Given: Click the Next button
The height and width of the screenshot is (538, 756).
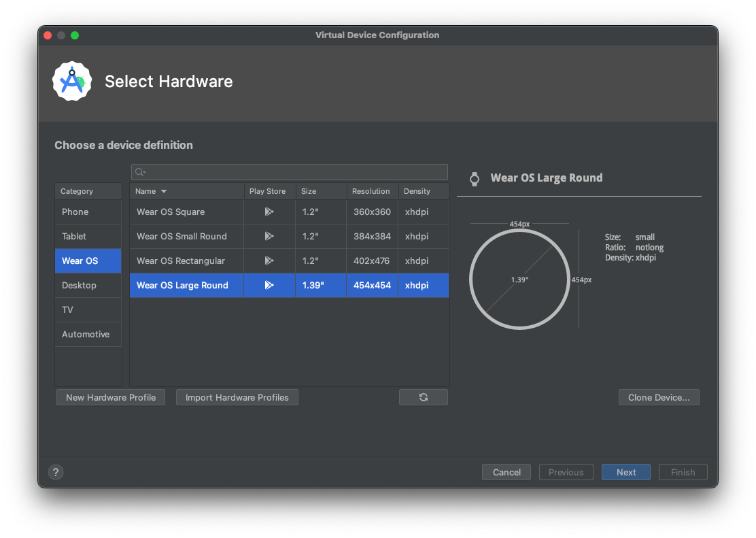Looking at the screenshot, I should (626, 472).
